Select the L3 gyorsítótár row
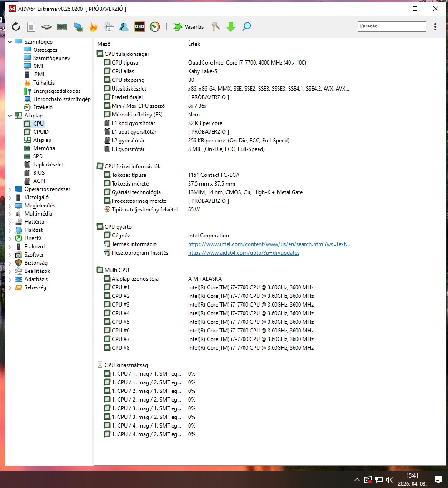The height and width of the screenshot is (488, 448). click(x=224, y=149)
